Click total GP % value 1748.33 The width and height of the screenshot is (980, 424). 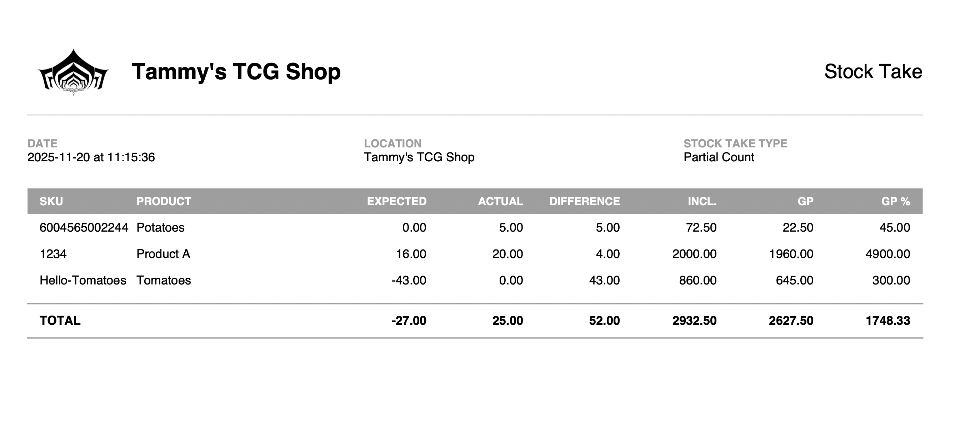(x=888, y=320)
